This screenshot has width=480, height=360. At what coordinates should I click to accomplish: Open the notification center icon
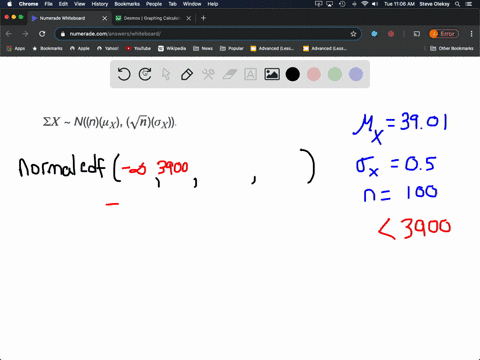pos(469,4)
